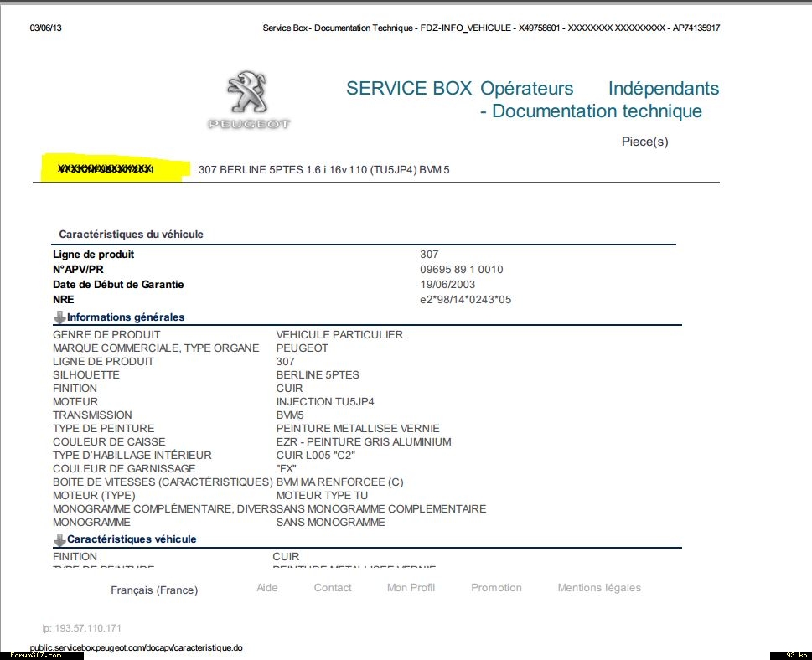Click the Service Box document header line

pyautogui.click(x=491, y=28)
